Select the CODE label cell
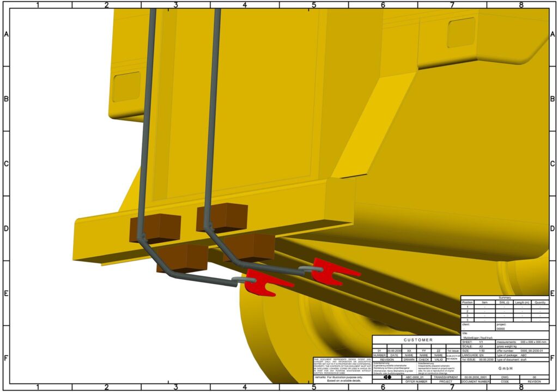Image resolution: width=558 pixels, height=392 pixels. (505, 382)
